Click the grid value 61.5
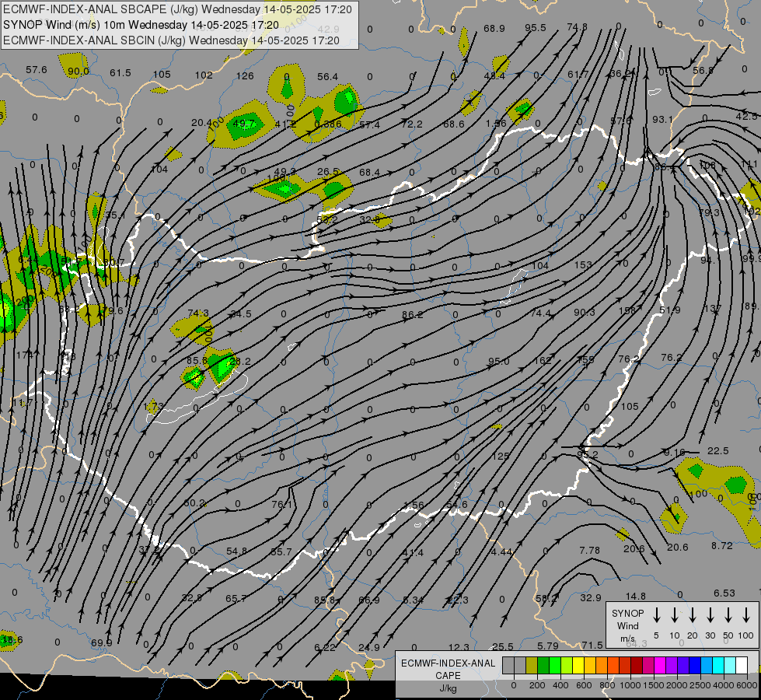 point(120,73)
